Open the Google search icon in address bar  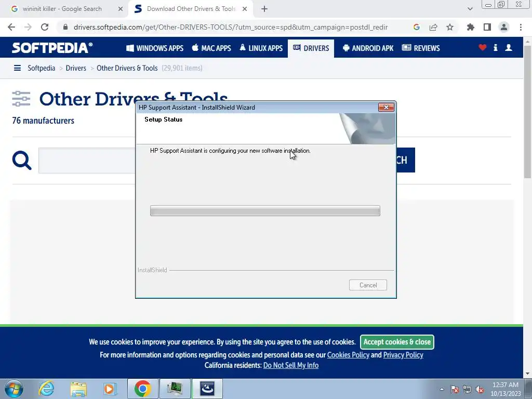pos(416,27)
